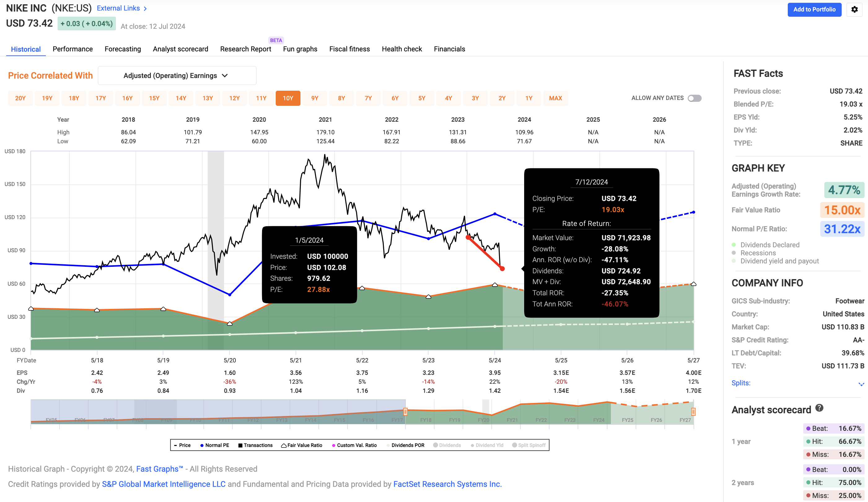Open the Performance tab
The width and height of the screenshot is (868, 502).
[x=73, y=49]
